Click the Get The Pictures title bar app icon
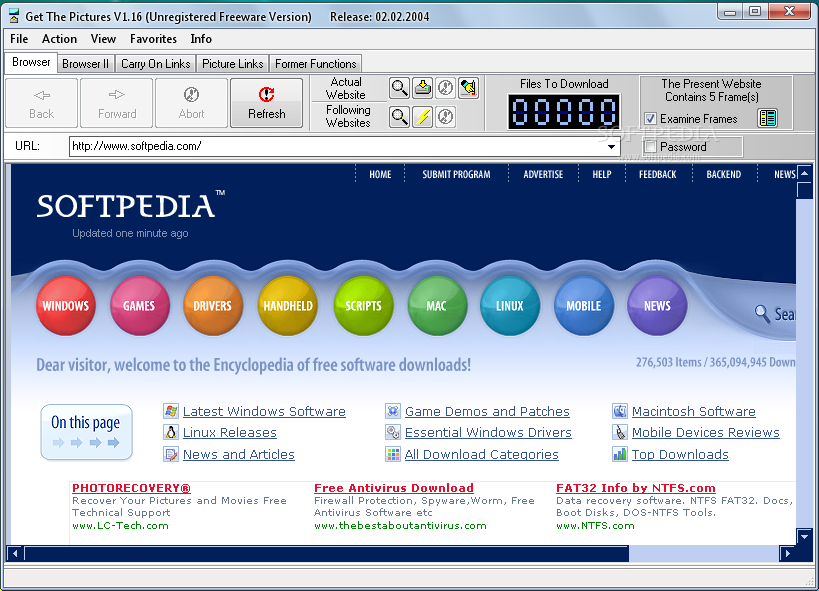This screenshot has height=591, width=819. pos(14,16)
